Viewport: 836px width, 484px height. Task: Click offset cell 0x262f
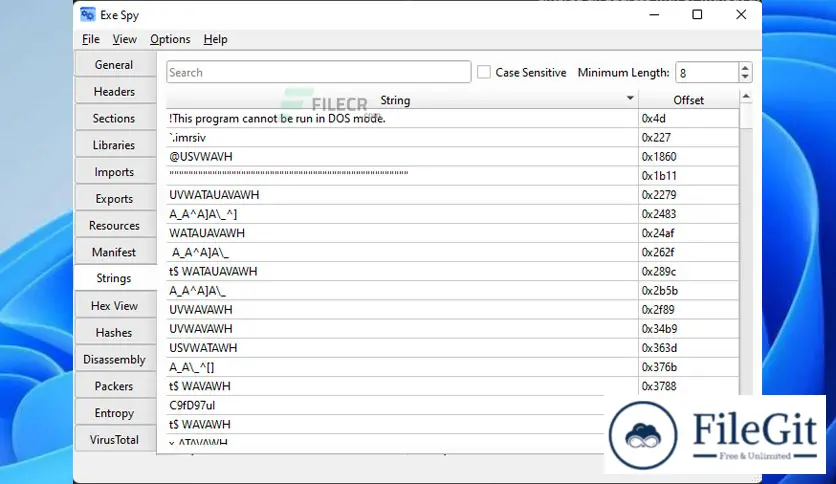(688, 253)
